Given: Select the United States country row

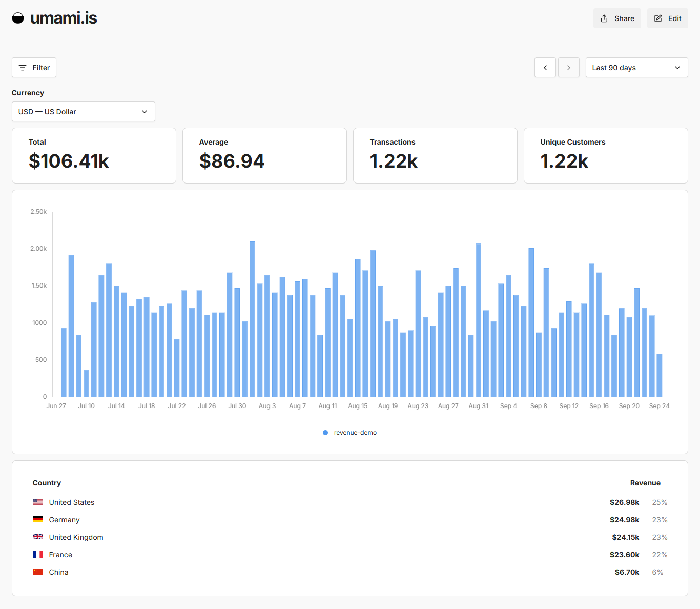Looking at the screenshot, I should tap(72, 502).
